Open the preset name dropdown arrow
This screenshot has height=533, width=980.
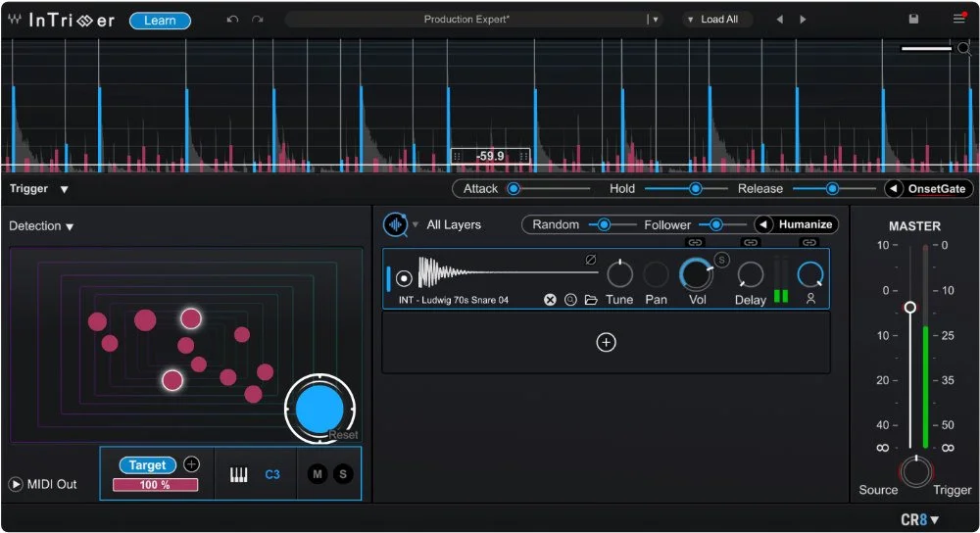[x=655, y=20]
